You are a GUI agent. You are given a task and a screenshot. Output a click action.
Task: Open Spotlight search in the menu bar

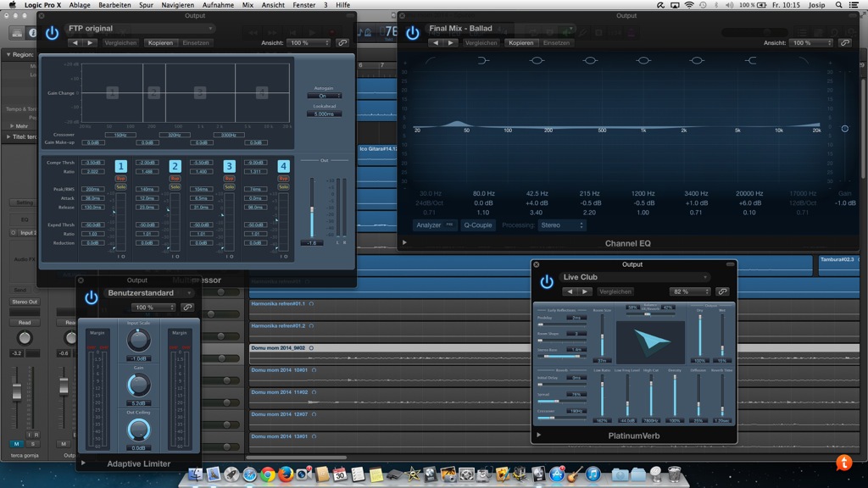pyautogui.click(x=838, y=5)
